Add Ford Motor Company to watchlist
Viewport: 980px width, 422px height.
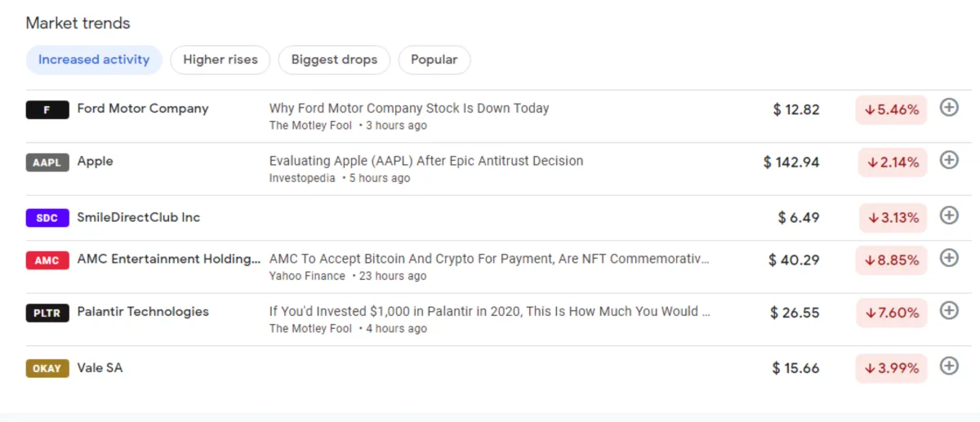coord(948,108)
